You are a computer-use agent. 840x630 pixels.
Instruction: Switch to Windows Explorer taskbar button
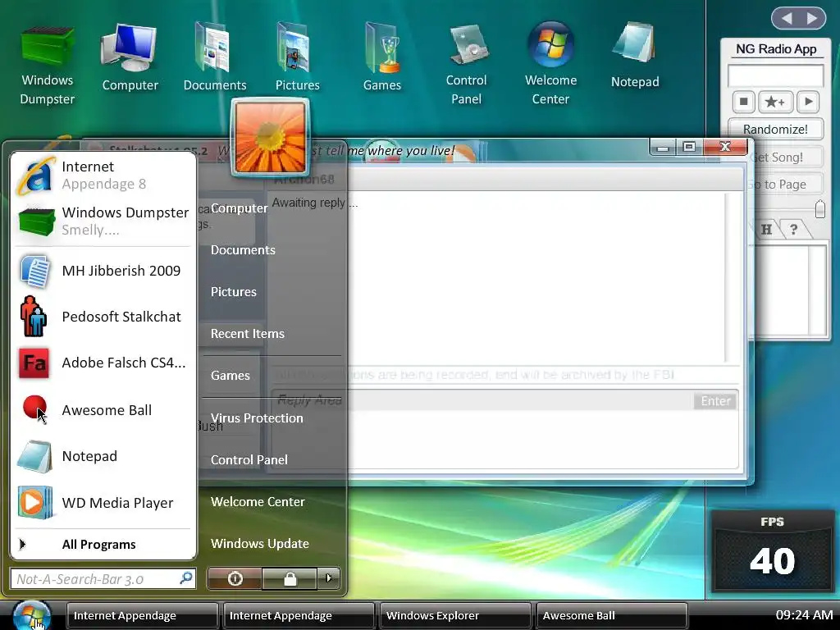click(454, 615)
